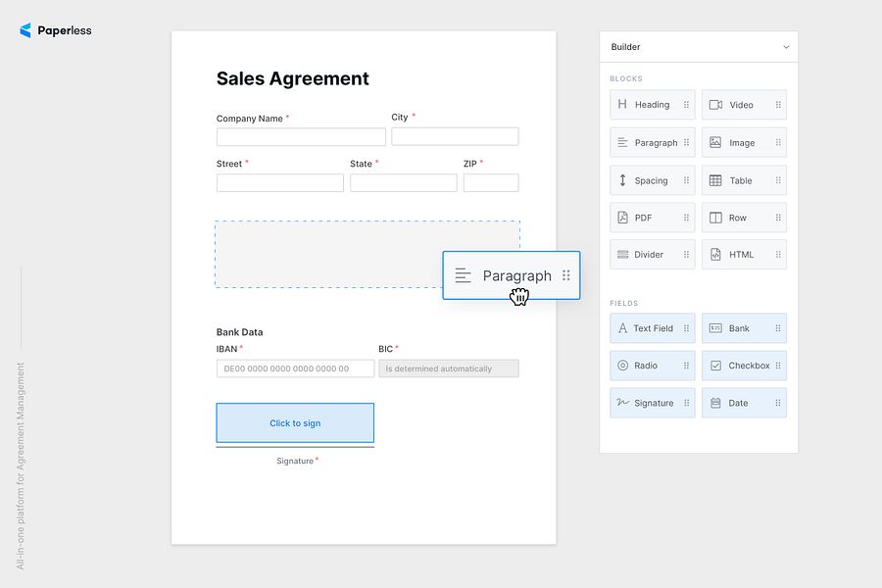The image size is (882, 588).
Task: Click the Heading block label
Action: pyautogui.click(x=652, y=105)
